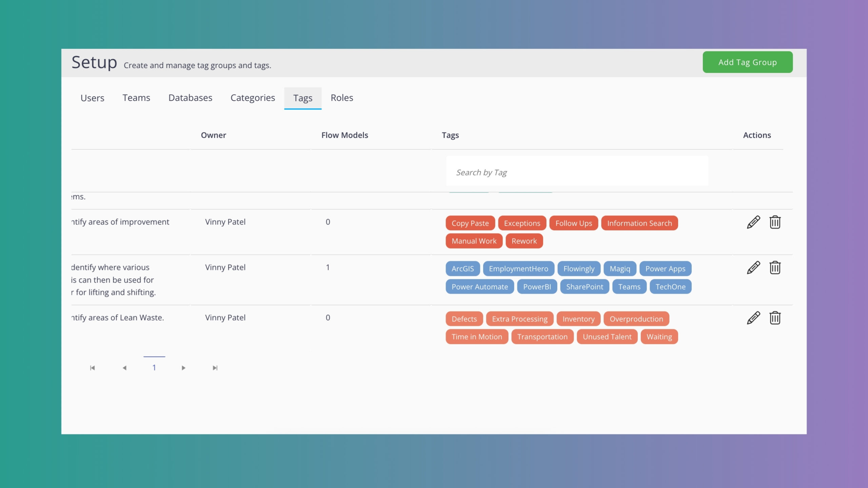This screenshot has height=488, width=868.
Task: Go to next page arrow
Action: [x=183, y=368]
